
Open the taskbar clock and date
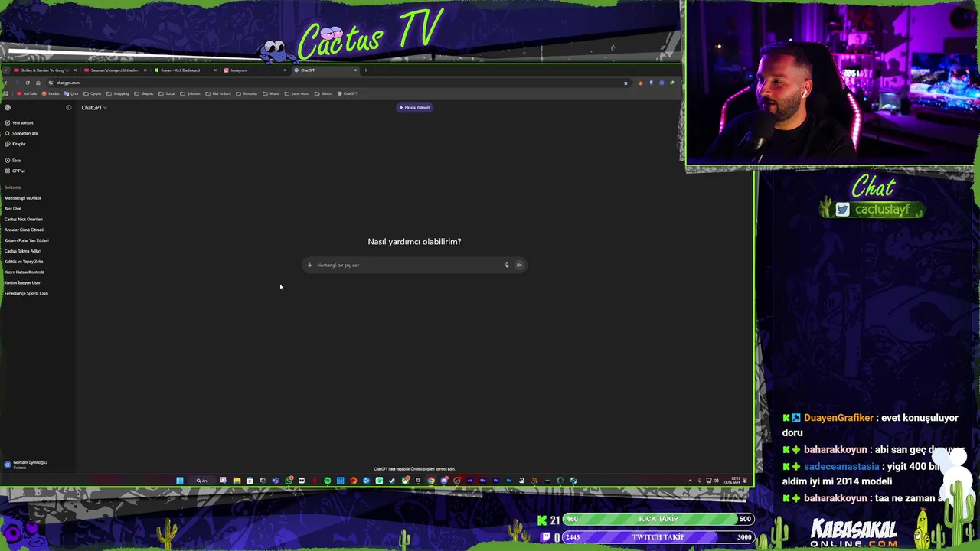click(731, 481)
